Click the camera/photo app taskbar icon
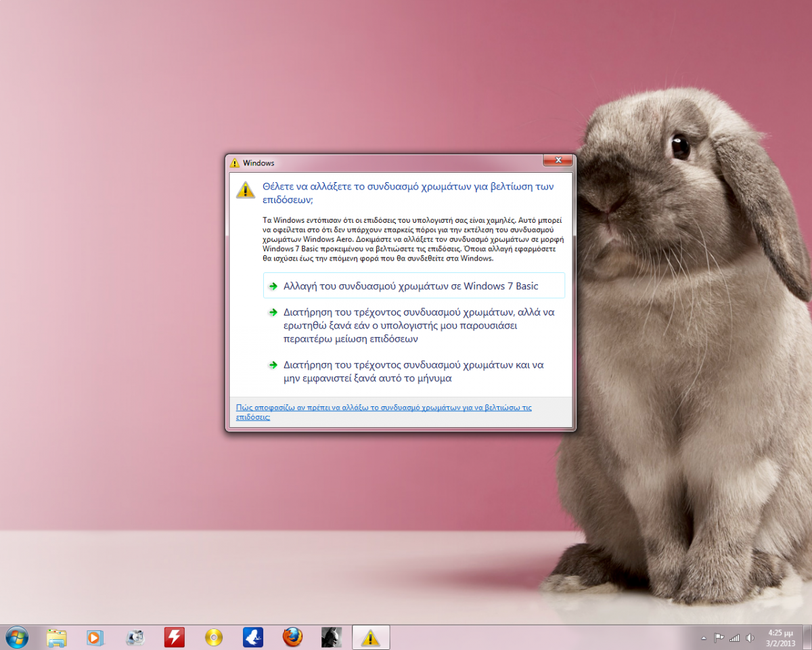This screenshot has width=812, height=650. click(135, 637)
